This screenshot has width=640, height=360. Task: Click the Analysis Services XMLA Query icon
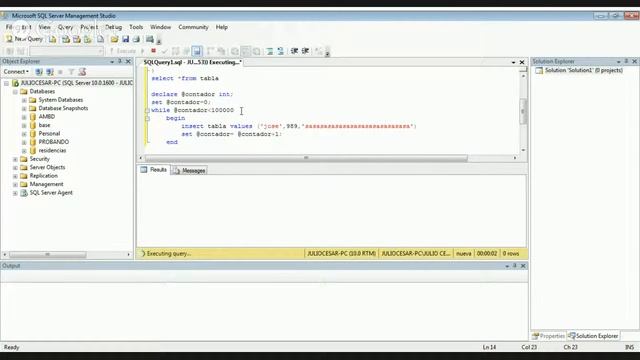[87, 39]
